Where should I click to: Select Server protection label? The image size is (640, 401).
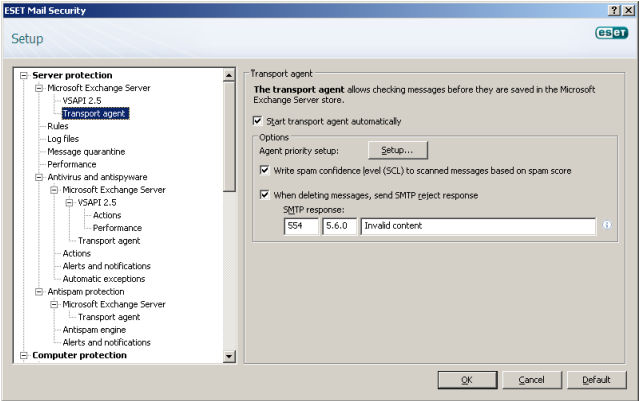pyautogui.click(x=72, y=75)
